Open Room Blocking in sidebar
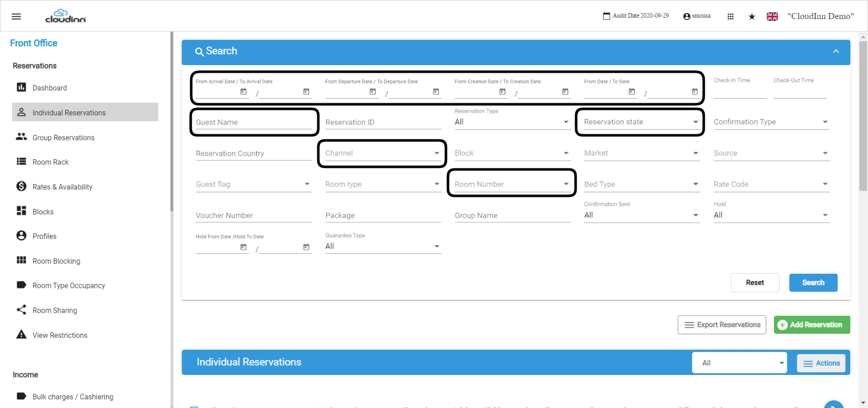Image resolution: width=868 pixels, height=408 pixels. 85,261
